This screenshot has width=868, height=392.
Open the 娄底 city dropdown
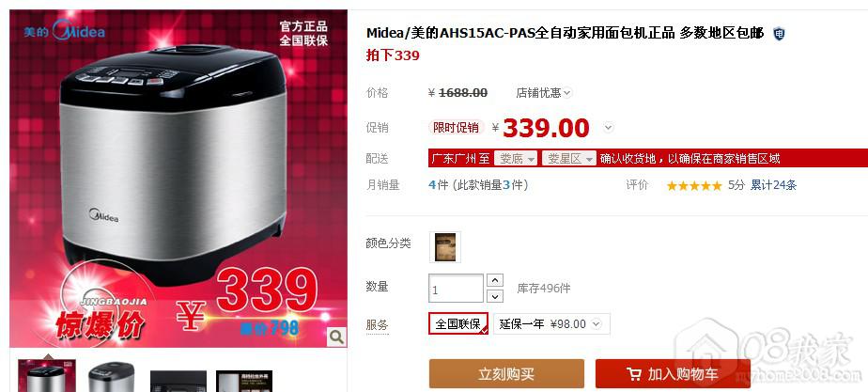516,159
